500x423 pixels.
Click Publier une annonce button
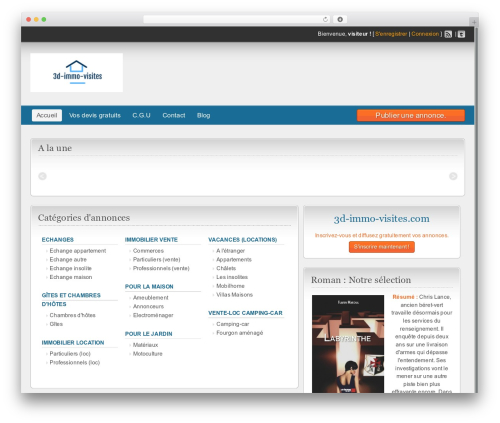(x=411, y=115)
